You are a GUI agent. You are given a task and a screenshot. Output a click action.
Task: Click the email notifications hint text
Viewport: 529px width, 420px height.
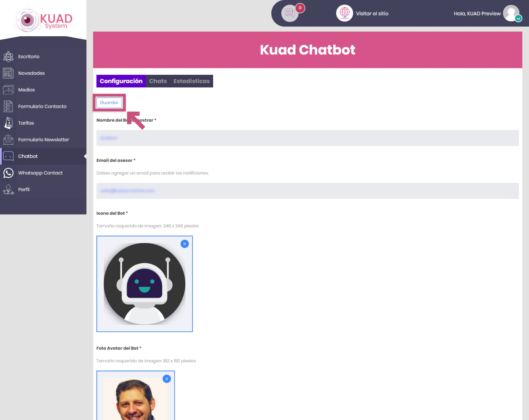click(x=152, y=173)
